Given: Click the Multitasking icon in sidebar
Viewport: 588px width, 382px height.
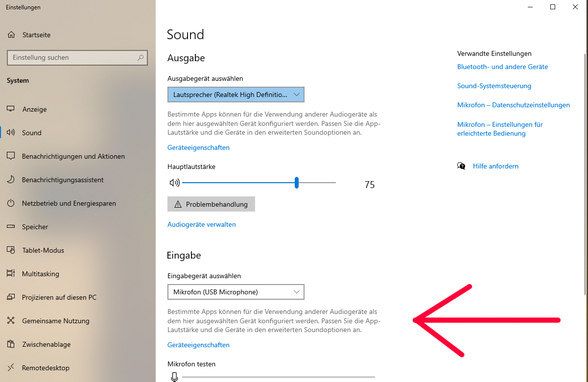Looking at the screenshot, I should coord(11,274).
